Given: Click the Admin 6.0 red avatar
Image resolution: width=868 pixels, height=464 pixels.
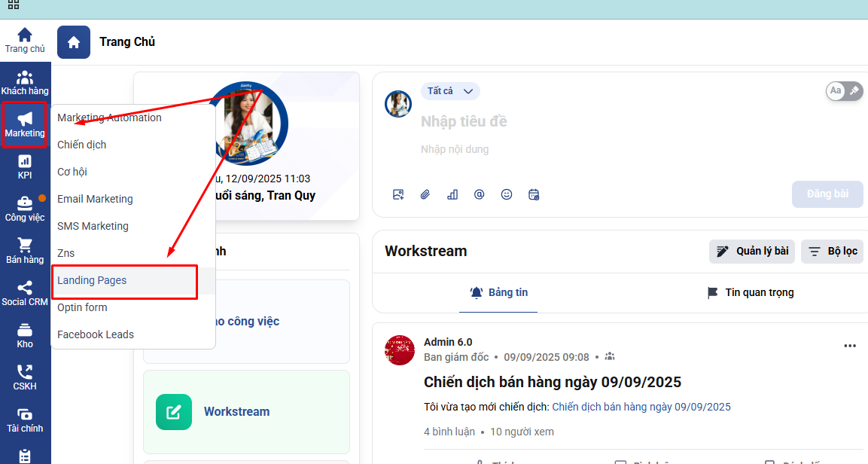Looking at the screenshot, I should pos(400,350).
